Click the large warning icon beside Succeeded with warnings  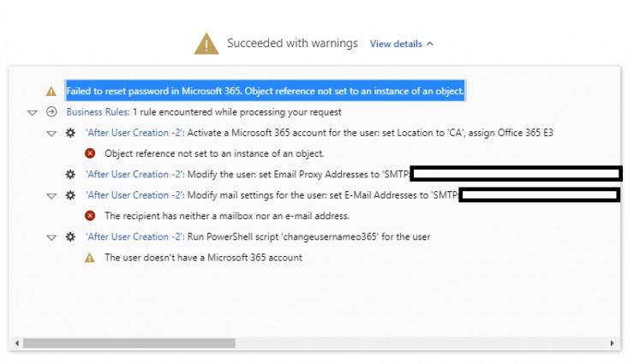(206, 43)
